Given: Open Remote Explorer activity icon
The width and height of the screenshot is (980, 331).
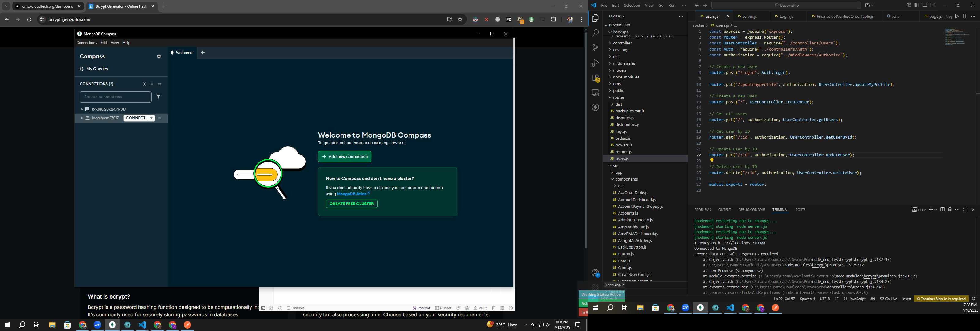Looking at the screenshot, I should [595, 93].
